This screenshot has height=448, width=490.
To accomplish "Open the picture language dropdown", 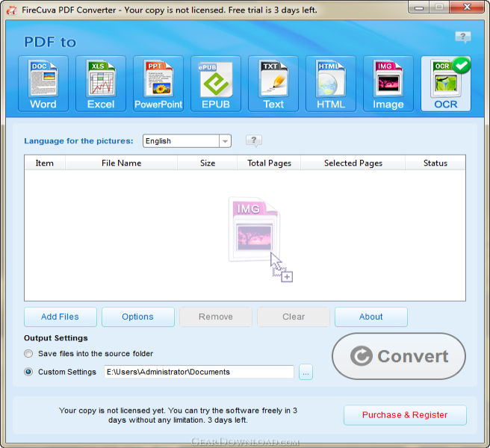I will tap(225, 141).
